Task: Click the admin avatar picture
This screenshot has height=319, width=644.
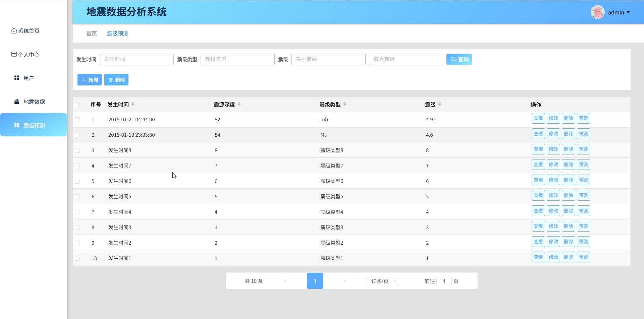Action: click(x=597, y=12)
